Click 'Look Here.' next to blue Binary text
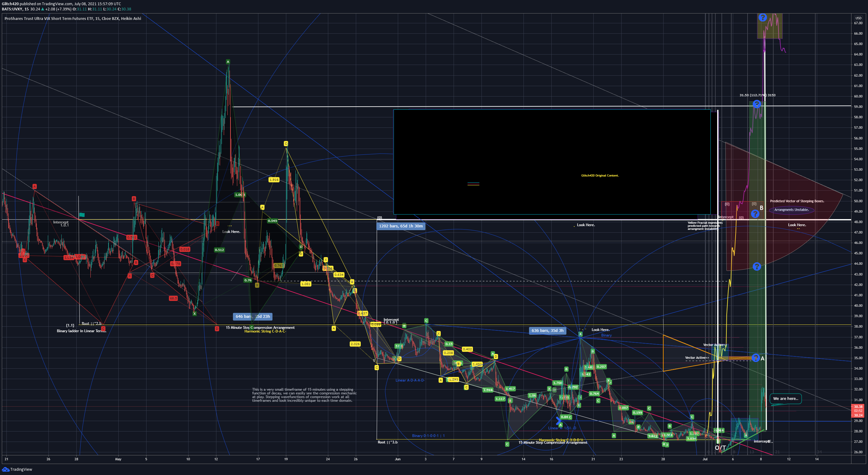The image size is (868, 475). 600,330
